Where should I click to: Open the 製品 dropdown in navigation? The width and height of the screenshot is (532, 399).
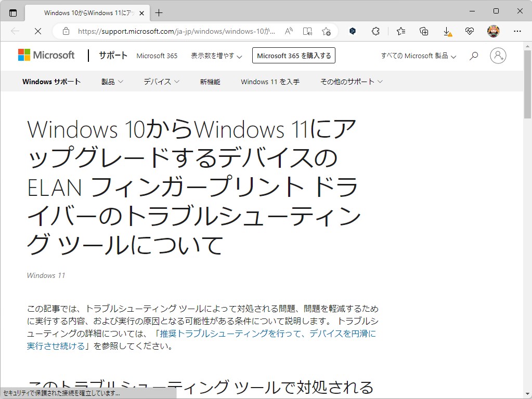point(112,82)
